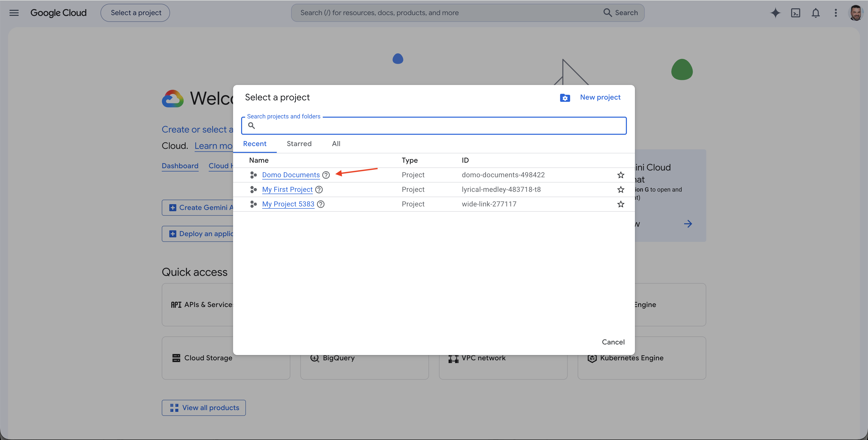This screenshot has height=440, width=868.
Task: Focus the Search projects and folders field
Action: pyautogui.click(x=434, y=126)
